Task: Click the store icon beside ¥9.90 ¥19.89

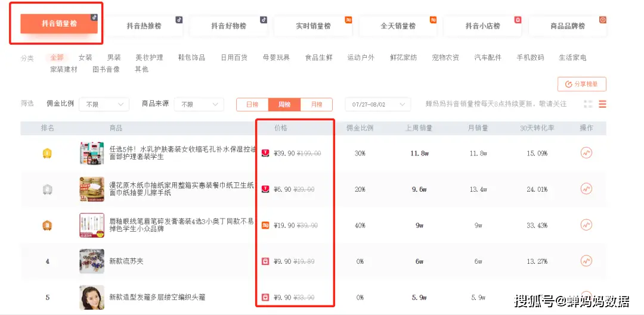Action: click(x=265, y=261)
